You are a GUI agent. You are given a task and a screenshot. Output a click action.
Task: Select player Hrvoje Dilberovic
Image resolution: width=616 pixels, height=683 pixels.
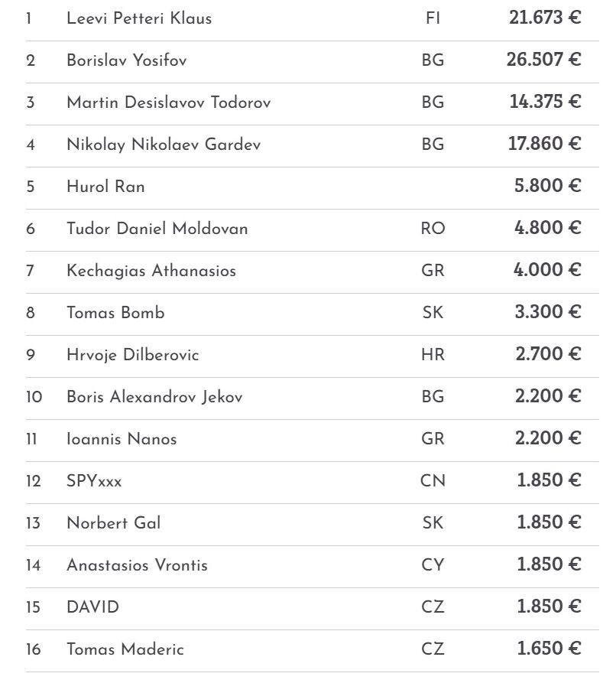point(132,355)
